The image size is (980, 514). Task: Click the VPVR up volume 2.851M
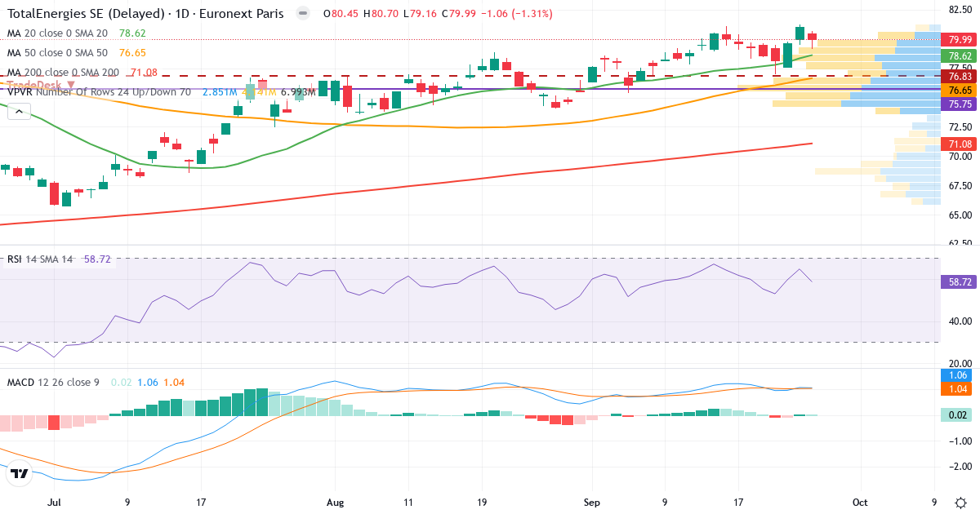coord(219,92)
